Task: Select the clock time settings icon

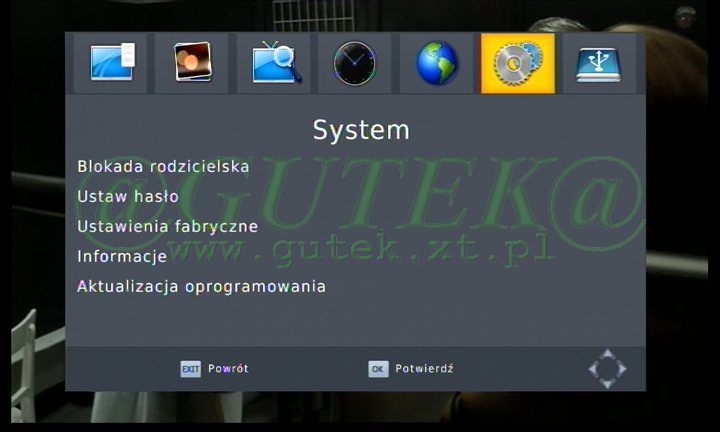Action: [x=354, y=63]
